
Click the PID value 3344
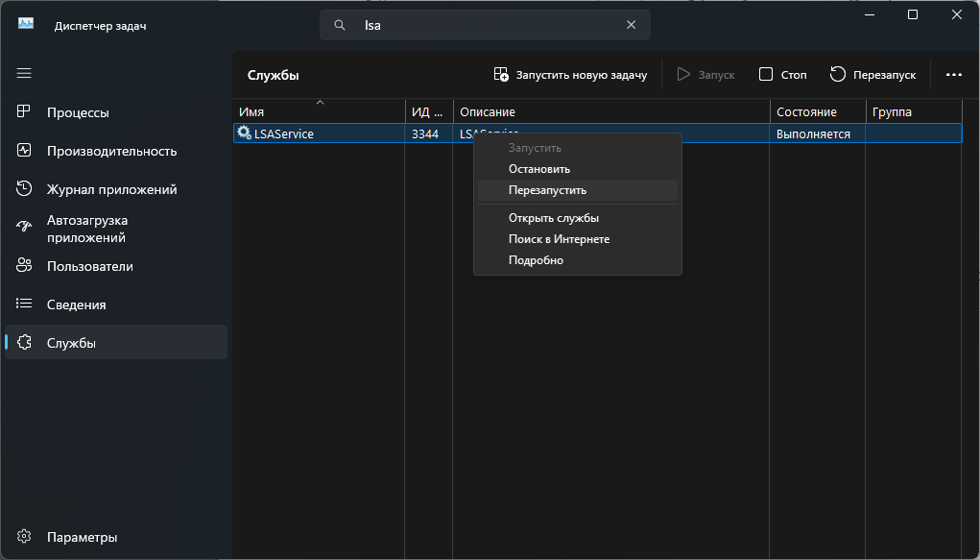425,134
